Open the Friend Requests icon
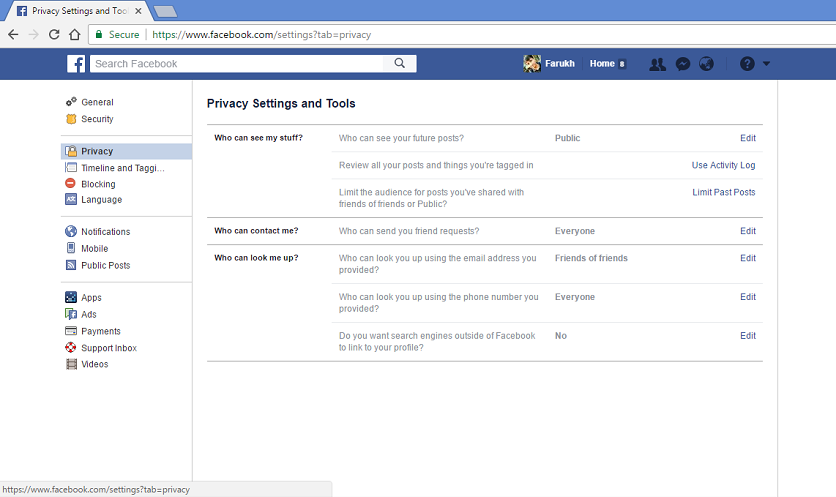This screenshot has height=497, width=836. pos(657,64)
